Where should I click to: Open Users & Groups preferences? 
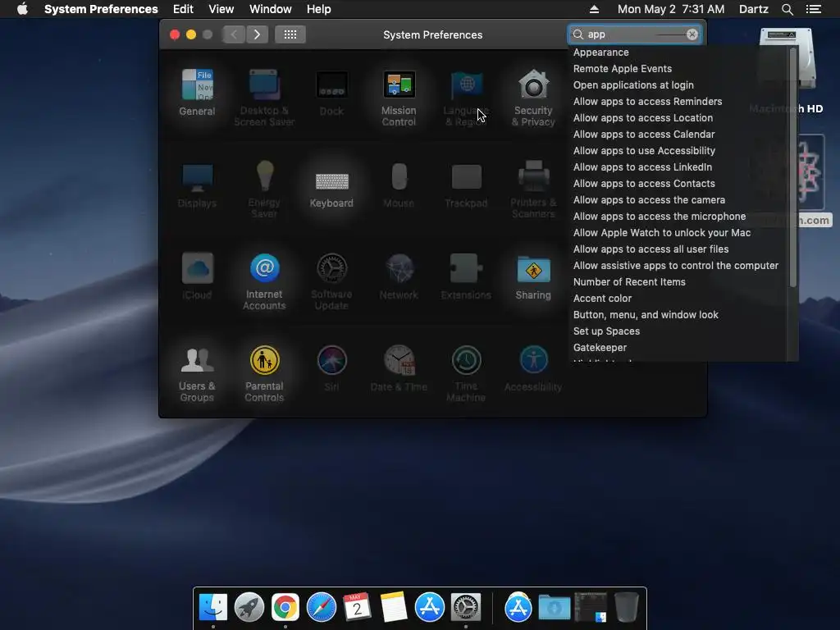197,373
